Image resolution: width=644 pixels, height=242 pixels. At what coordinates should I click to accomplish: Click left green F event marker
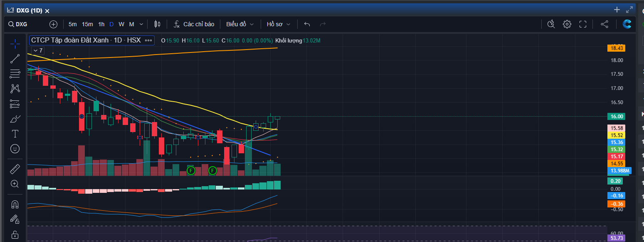click(191, 170)
